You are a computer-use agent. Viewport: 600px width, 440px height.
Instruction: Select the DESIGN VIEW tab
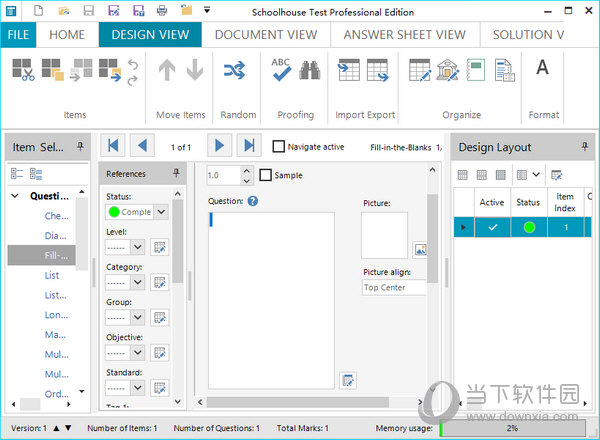150,35
